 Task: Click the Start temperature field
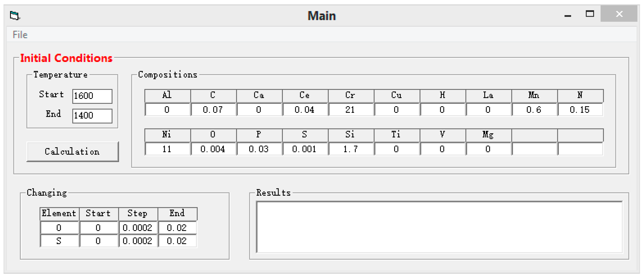92,96
